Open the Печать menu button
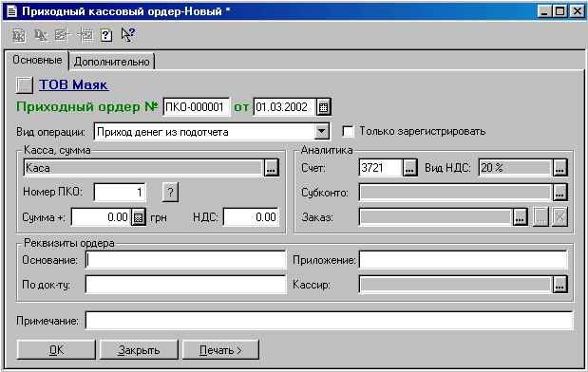This screenshot has width=588, height=372. pyautogui.click(x=220, y=350)
